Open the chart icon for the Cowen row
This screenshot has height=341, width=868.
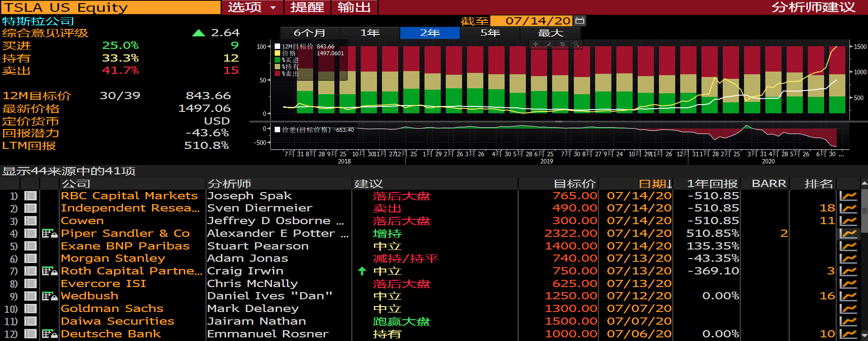(849, 221)
